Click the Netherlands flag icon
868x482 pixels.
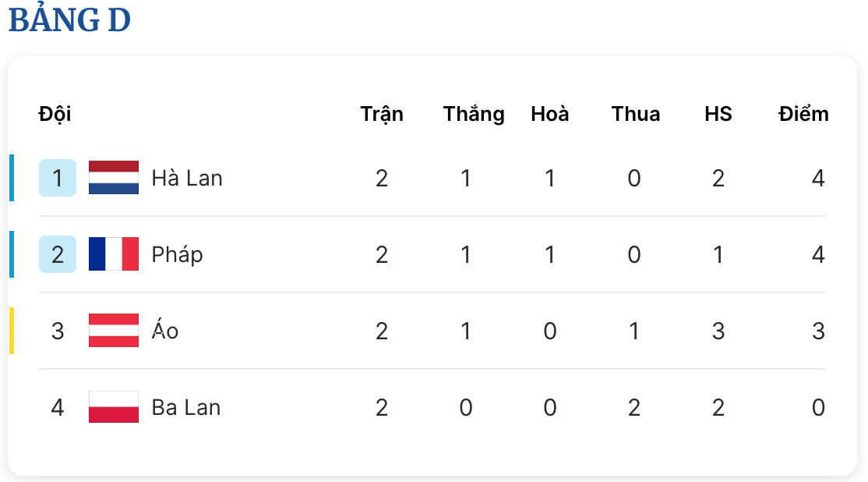pyautogui.click(x=114, y=177)
